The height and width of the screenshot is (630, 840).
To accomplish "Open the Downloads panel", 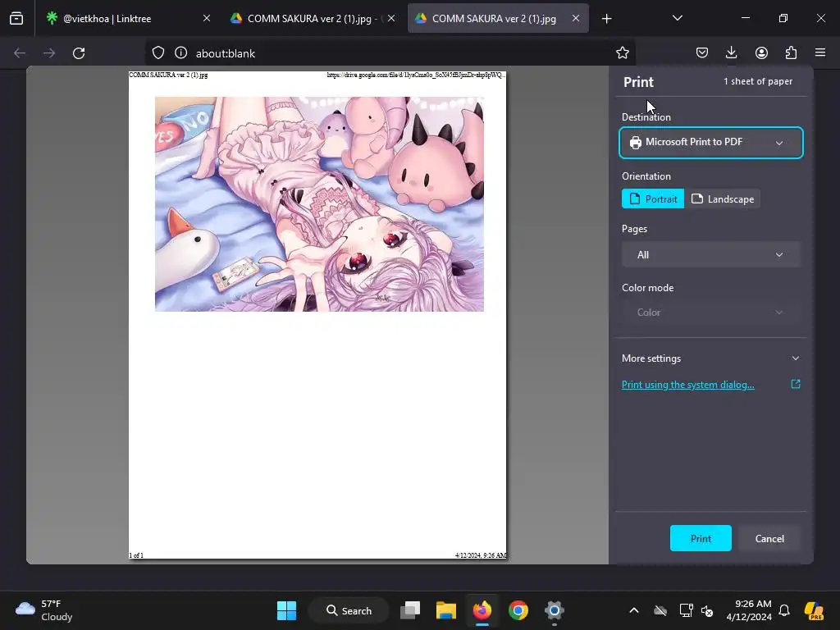I will (x=731, y=52).
